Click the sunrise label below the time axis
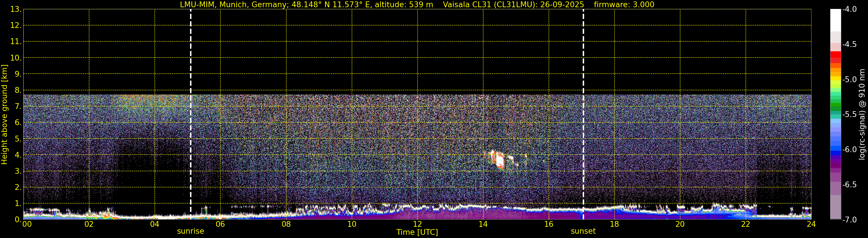 pos(190,231)
